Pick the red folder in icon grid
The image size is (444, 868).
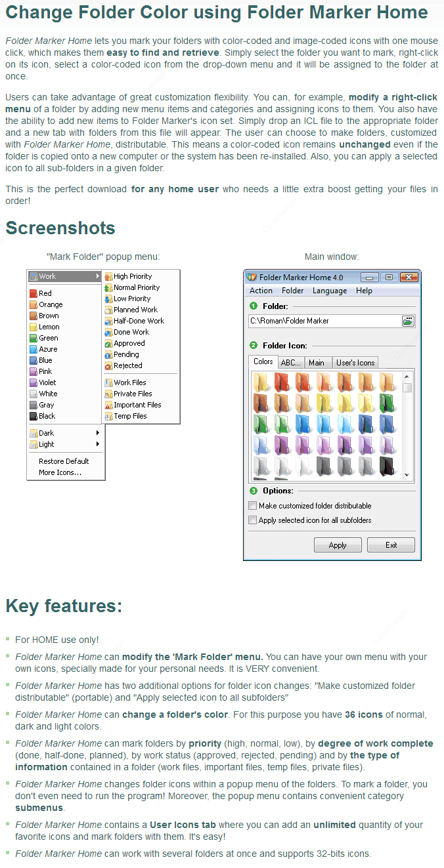282,381
